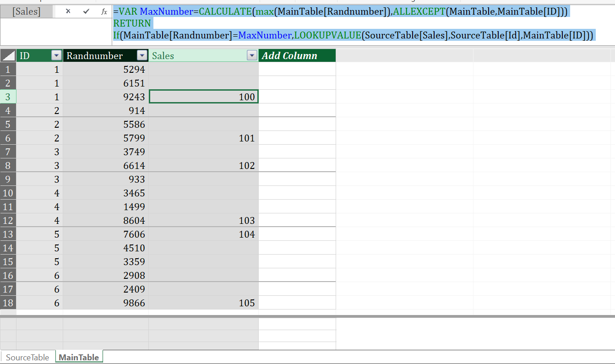Select the MainTable tab
This screenshot has width=615, height=364.
[79, 358]
